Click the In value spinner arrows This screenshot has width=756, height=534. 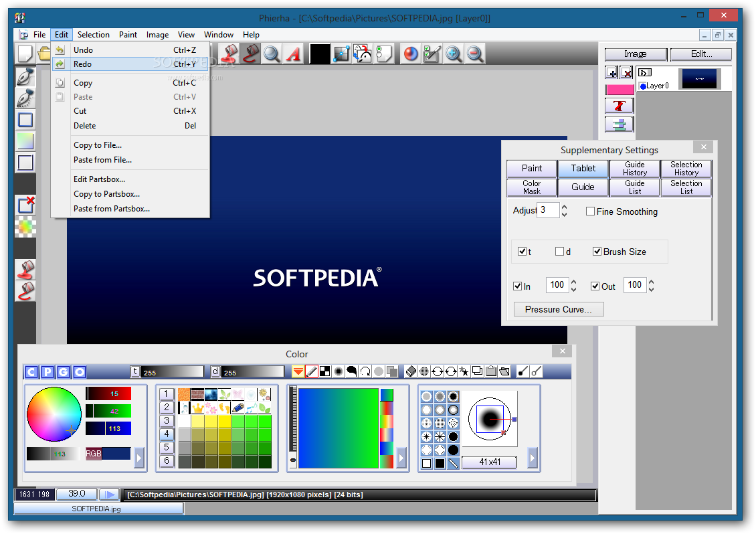click(x=574, y=285)
